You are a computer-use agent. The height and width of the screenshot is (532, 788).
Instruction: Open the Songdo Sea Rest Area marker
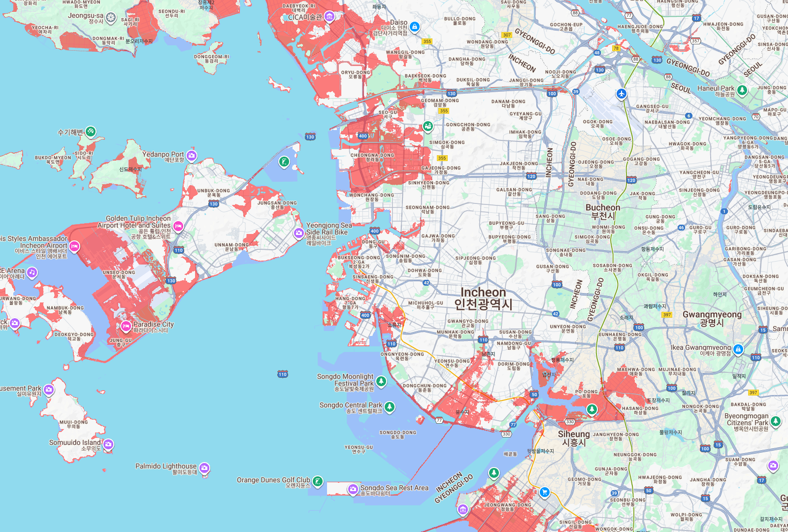pos(353,489)
